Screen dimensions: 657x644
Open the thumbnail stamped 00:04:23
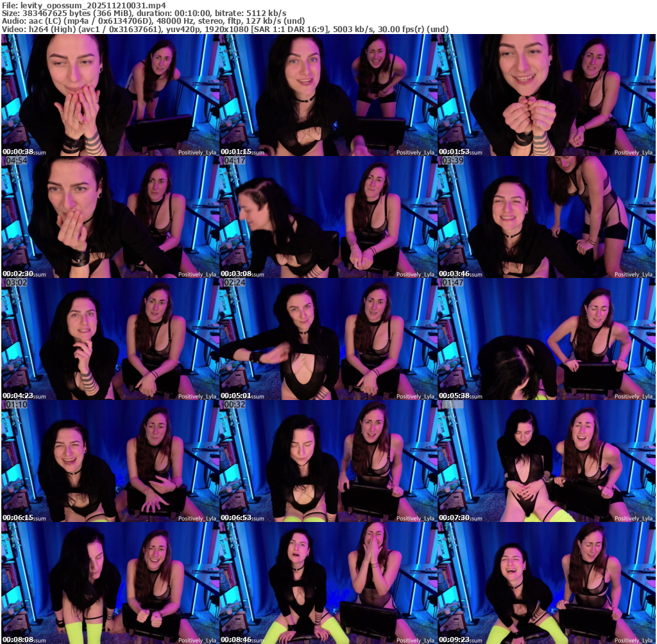110,339
